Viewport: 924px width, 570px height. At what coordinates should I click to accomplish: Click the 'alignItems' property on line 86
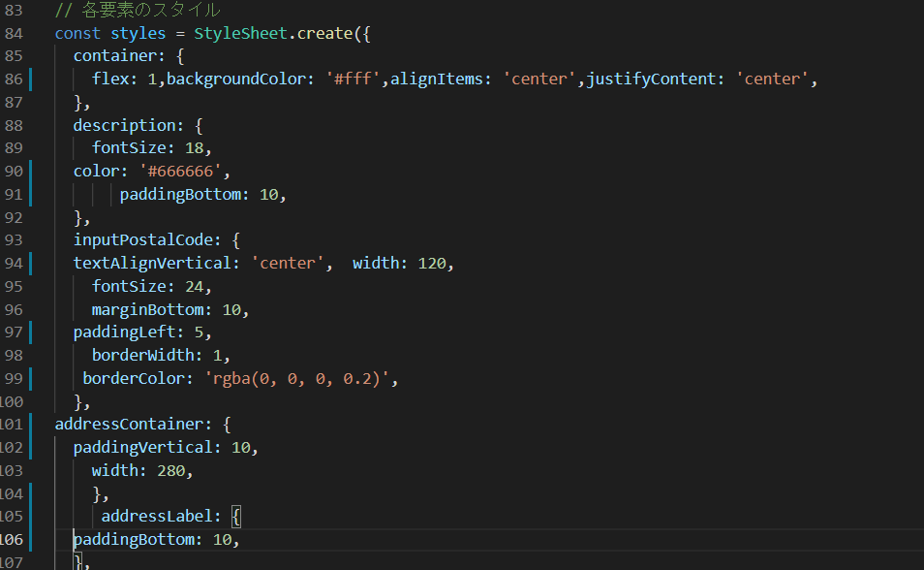[x=436, y=79]
